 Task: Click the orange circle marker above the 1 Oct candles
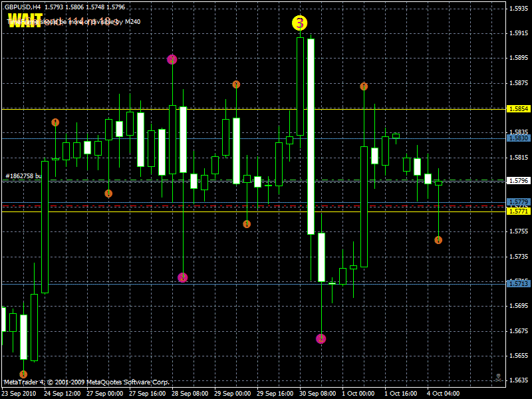pos(364,86)
